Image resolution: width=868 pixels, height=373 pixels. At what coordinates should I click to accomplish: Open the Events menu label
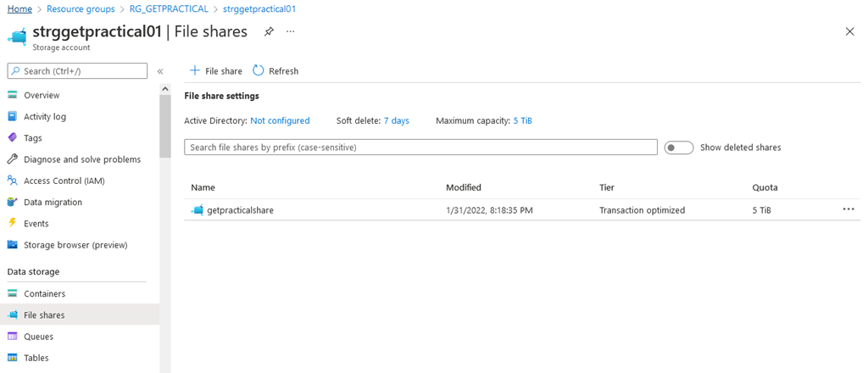click(x=36, y=224)
